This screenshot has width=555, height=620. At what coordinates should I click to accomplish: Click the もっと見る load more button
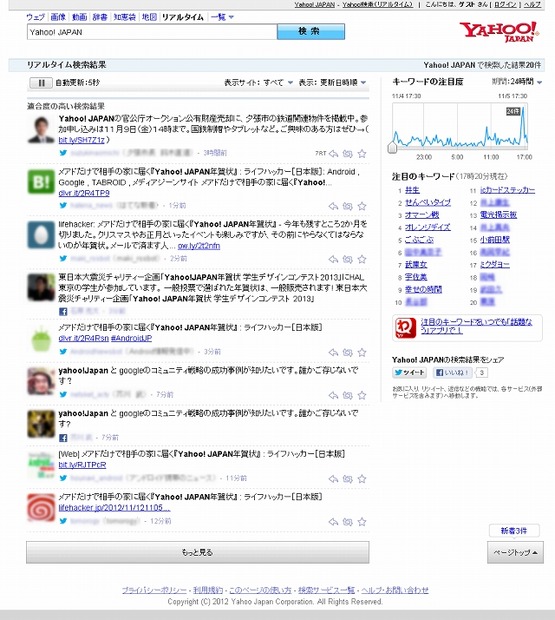pos(198,552)
